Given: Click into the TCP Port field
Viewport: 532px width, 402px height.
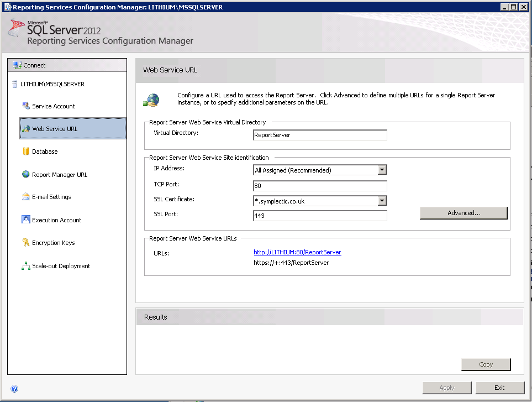Looking at the screenshot, I should point(320,186).
